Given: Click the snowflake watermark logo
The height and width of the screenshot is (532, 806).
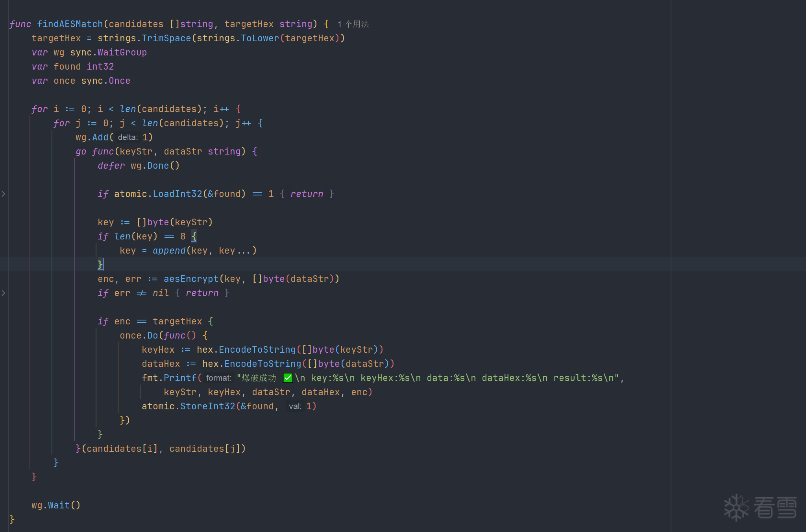Looking at the screenshot, I should pos(736,507).
